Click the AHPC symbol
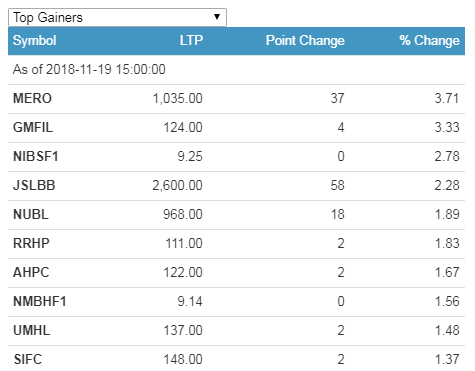 (31, 273)
